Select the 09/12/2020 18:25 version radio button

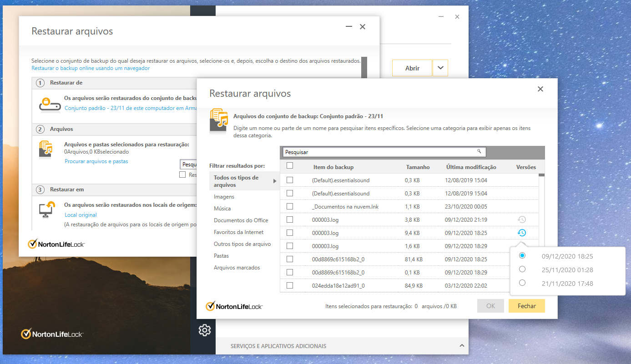click(x=522, y=255)
